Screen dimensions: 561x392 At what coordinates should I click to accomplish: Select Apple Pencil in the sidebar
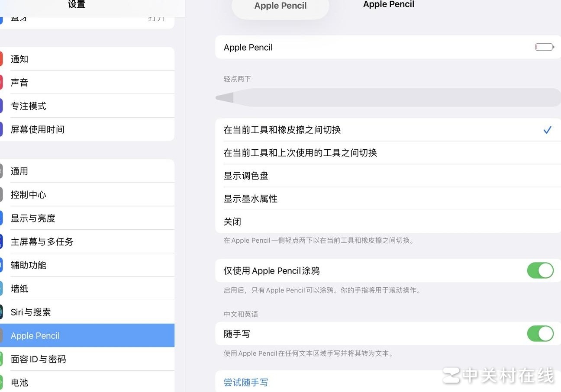(35, 335)
